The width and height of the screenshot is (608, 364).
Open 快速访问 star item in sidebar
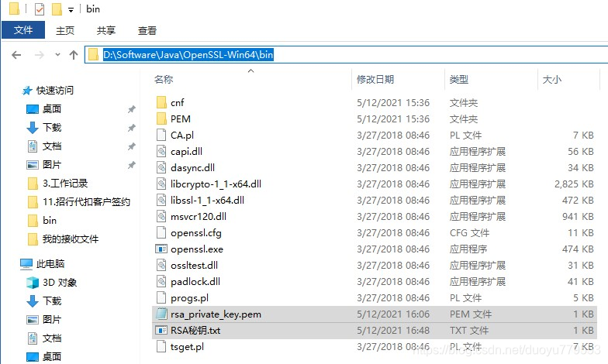pyautogui.click(x=48, y=90)
